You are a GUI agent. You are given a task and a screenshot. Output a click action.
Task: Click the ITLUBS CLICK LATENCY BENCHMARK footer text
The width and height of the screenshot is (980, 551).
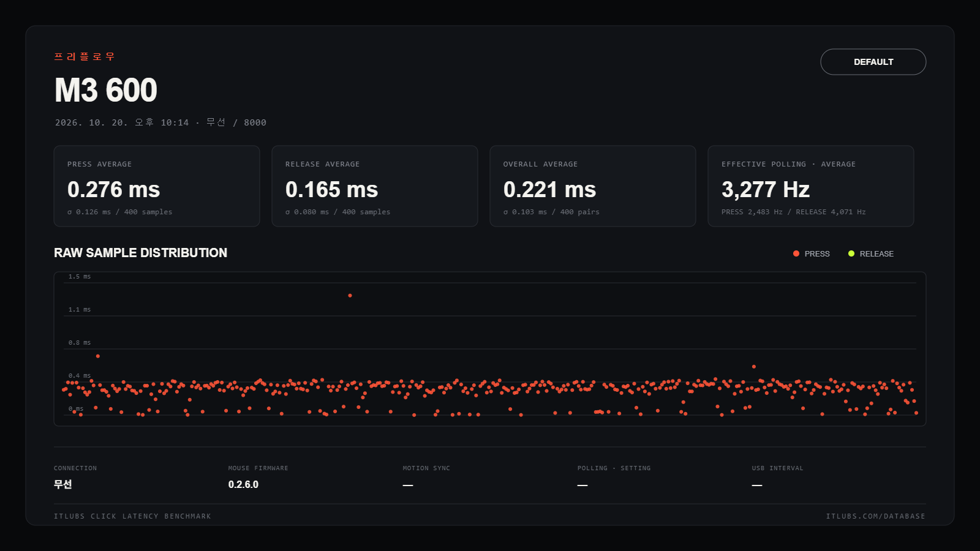coord(132,516)
